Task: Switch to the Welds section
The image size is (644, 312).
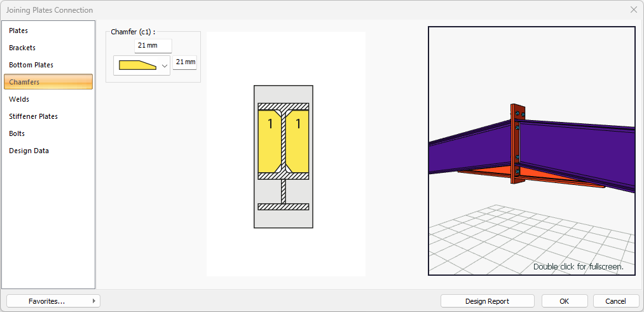Action: [x=48, y=99]
